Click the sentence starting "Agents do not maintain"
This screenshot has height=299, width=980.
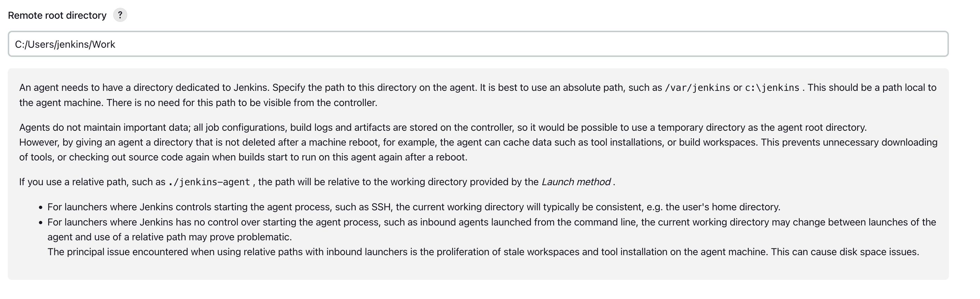tap(442, 128)
